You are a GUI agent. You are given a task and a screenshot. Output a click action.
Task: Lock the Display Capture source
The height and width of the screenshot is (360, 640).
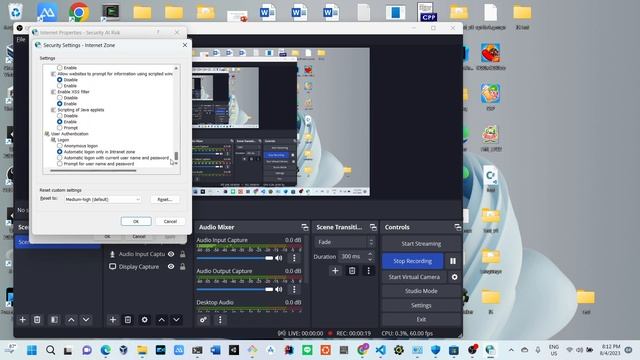pos(182,267)
